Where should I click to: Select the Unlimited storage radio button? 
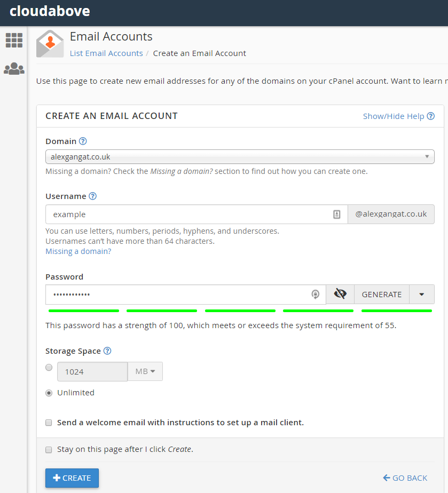(49, 393)
